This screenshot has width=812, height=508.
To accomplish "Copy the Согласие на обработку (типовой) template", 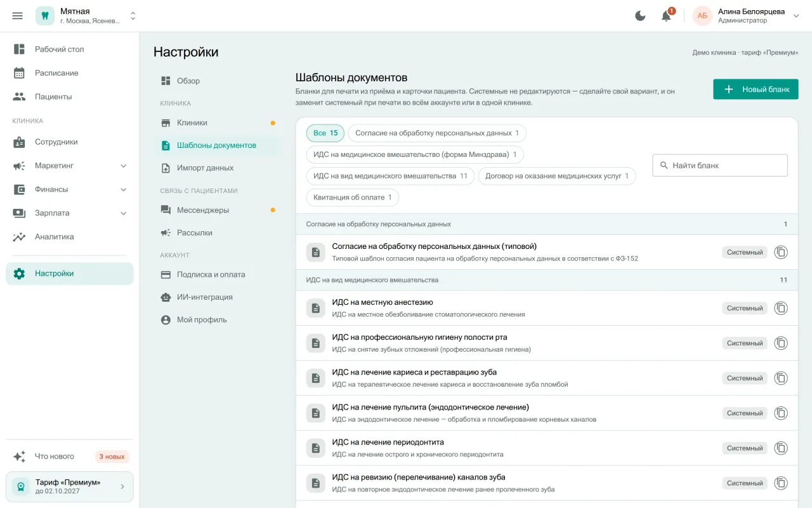I will pos(781,252).
